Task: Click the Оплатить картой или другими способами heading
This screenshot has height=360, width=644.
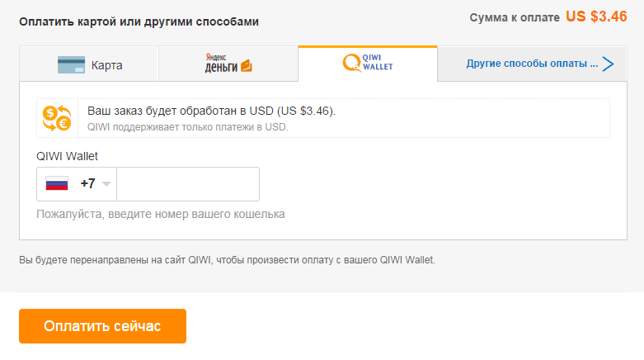Action: (x=139, y=21)
